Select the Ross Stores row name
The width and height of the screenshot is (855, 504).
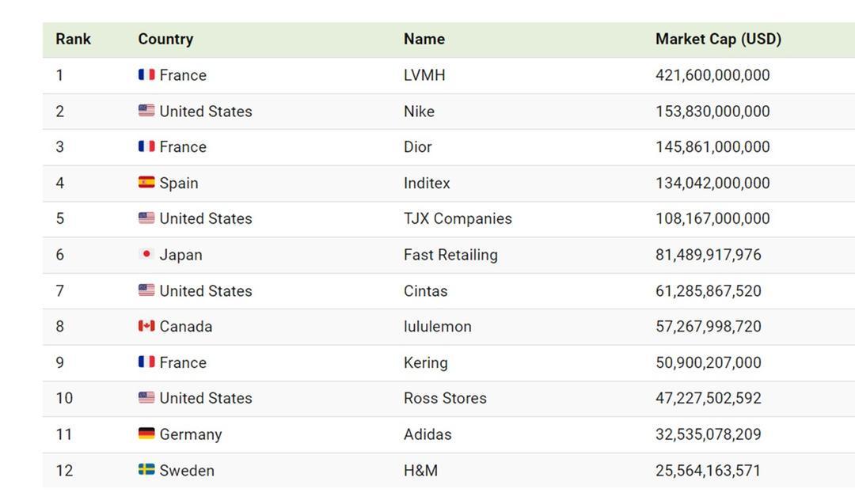coord(445,398)
